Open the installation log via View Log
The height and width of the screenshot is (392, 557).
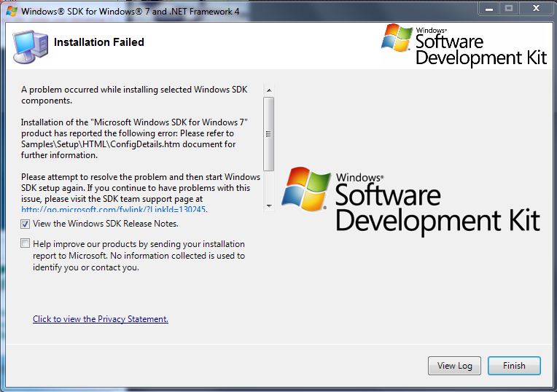(454, 366)
